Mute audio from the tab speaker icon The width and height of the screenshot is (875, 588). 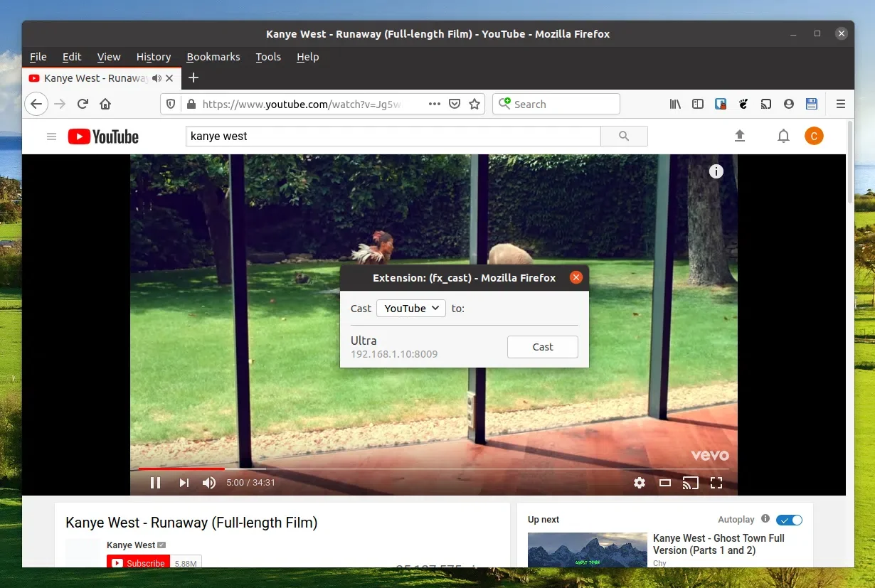(x=157, y=78)
